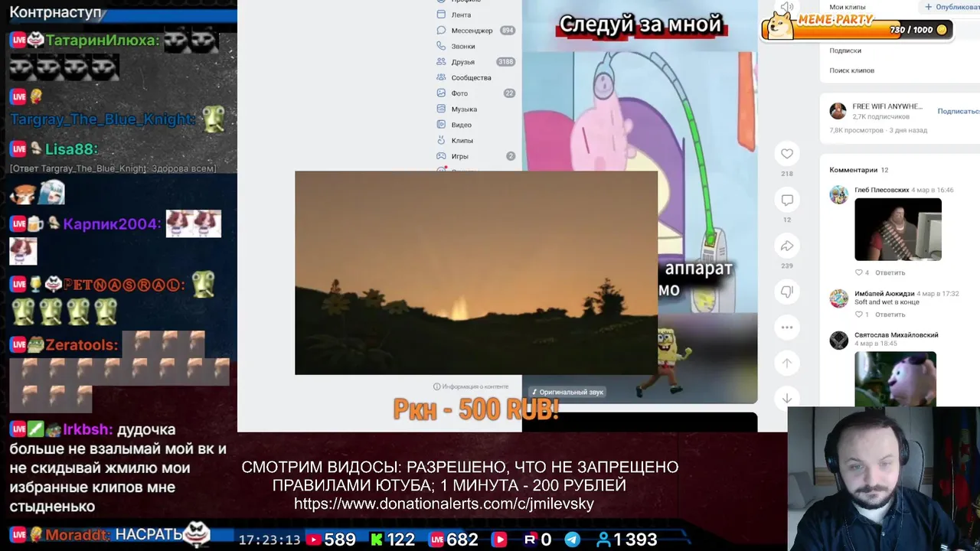Click Глеб Плесовских's avatar
The width and height of the screenshot is (980, 551).
coord(839,194)
